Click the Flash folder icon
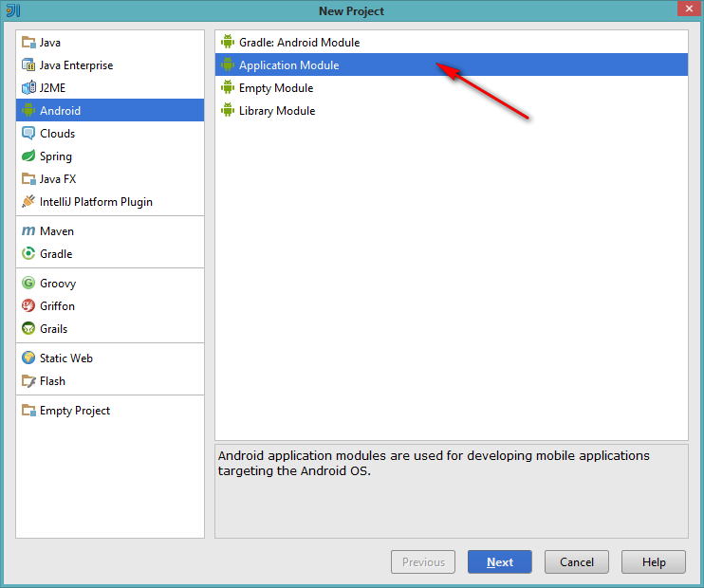The height and width of the screenshot is (588, 704). [x=28, y=381]
